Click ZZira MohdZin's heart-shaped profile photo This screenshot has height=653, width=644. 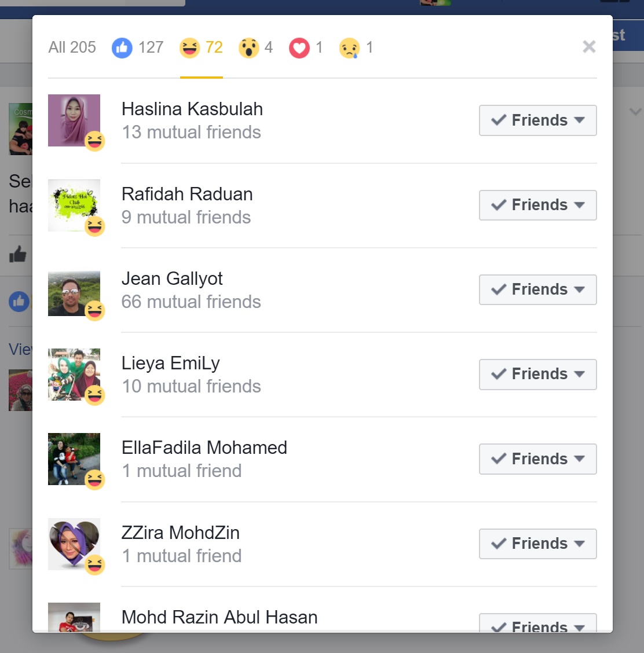[74, 544]
